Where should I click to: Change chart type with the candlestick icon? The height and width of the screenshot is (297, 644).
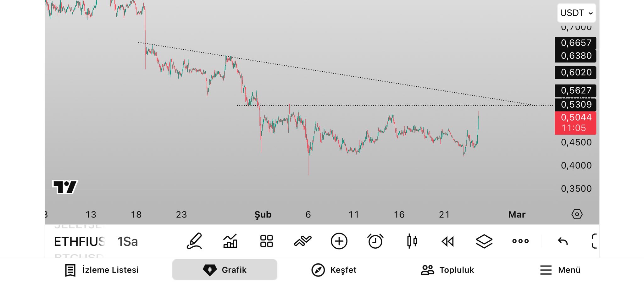(x=412, y=241)
